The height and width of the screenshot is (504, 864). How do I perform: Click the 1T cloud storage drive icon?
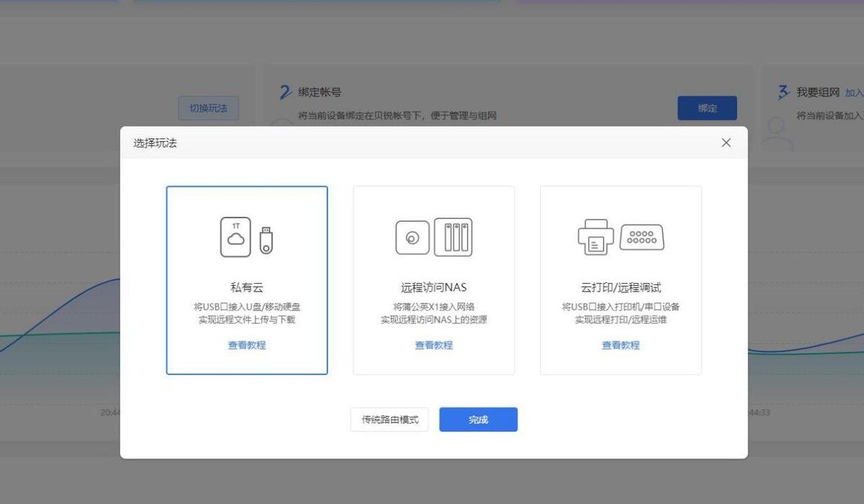(x=235, y=237)
